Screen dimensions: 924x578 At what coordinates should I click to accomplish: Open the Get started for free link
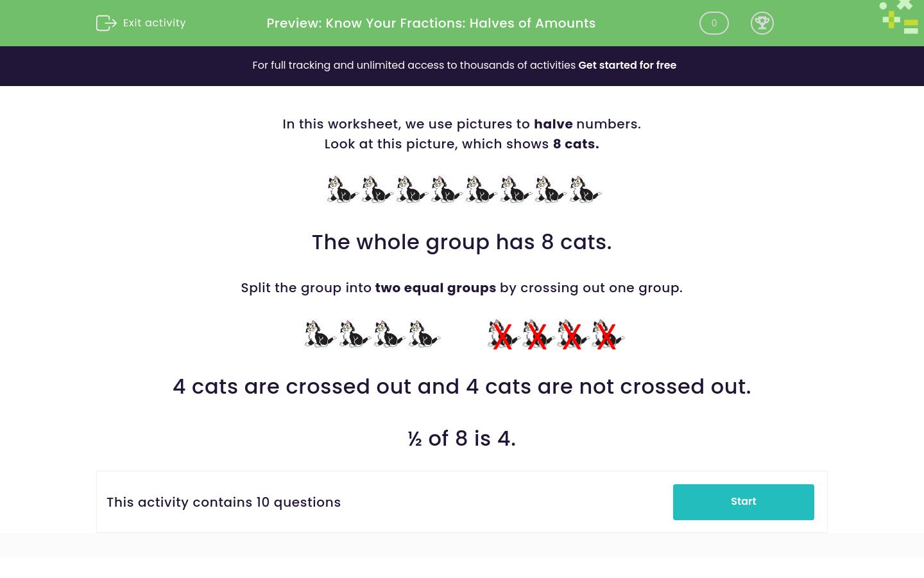tap(627, 66)
